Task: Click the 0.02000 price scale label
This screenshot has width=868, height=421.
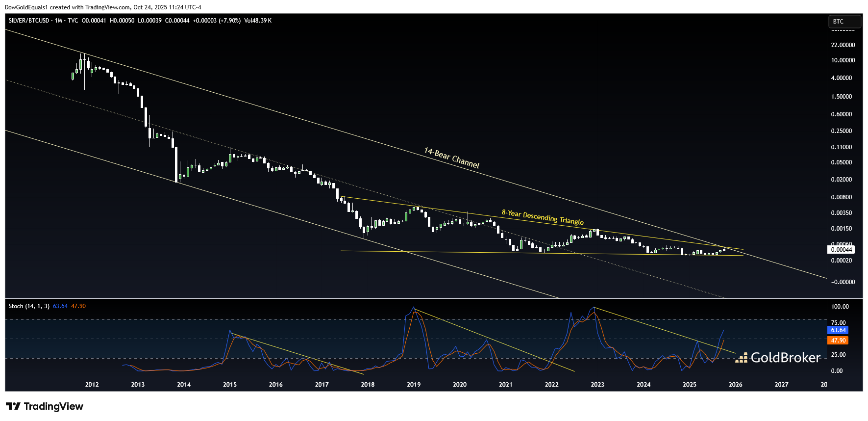Action: tap(842, 180)
